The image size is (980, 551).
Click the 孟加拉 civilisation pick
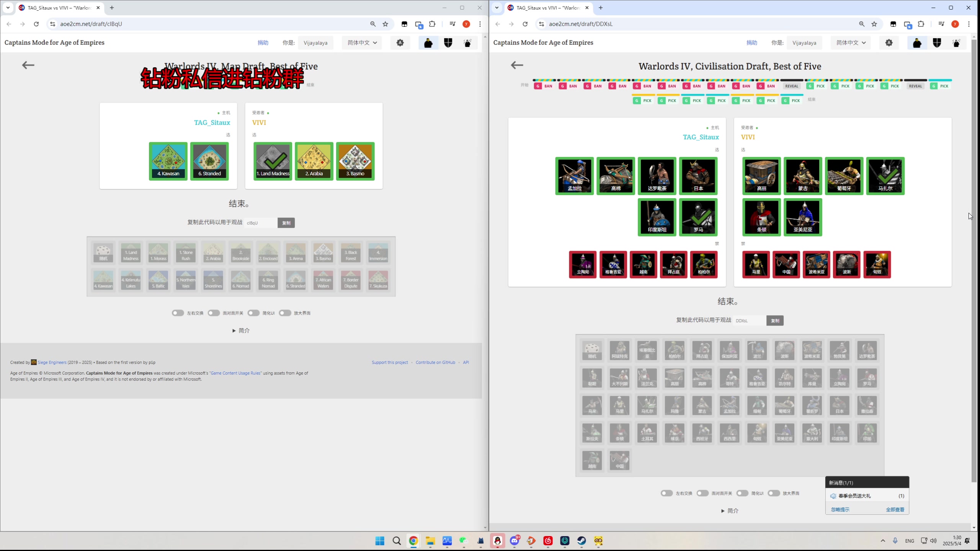click(574, 176)
